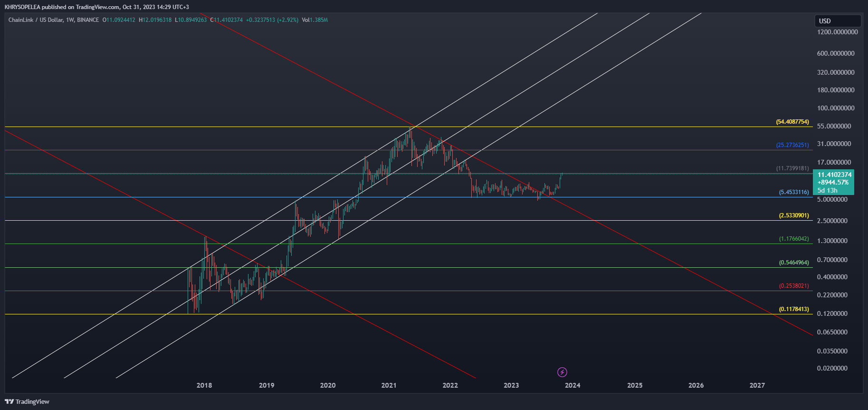Click the 0.7000000 price scale value
The width and height of the screenshot is (868, 410).
(832, 260)
